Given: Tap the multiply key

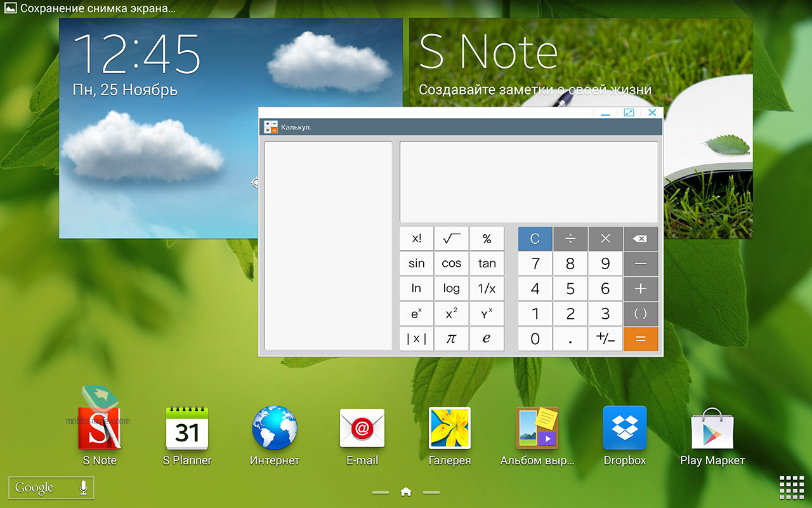Looking at the screenshot, I should point(606,239).
